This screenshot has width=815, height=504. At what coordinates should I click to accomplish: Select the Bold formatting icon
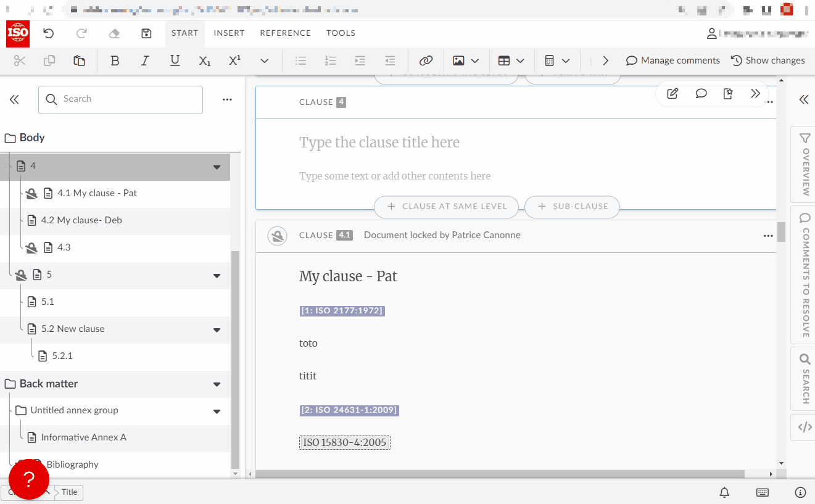click(115, 60)
